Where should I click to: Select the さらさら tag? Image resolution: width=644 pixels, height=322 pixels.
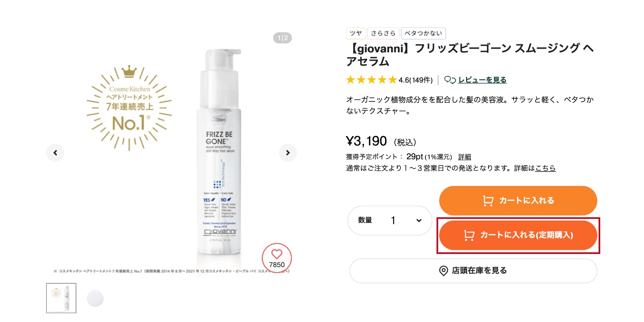[383, 33]
